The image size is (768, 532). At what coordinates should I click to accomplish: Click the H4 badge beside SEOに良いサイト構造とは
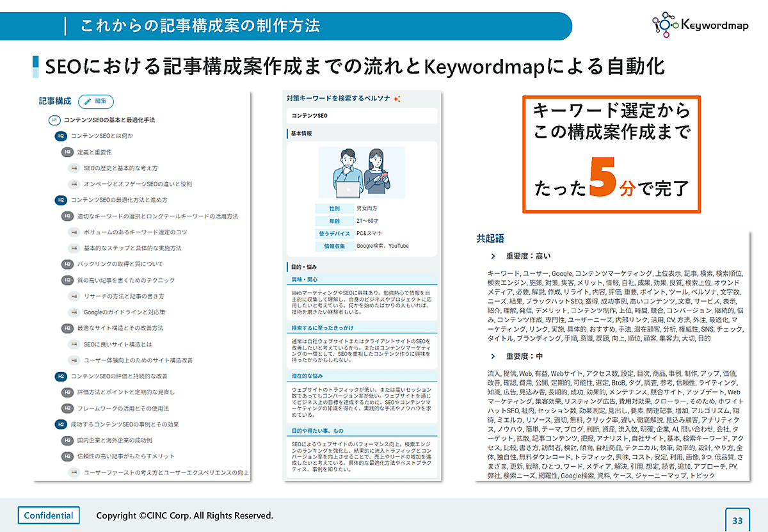(74, 344)
